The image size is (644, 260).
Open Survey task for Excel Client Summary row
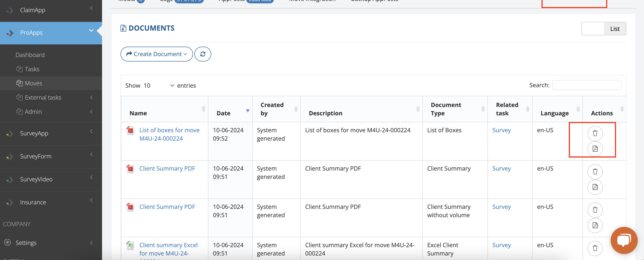point(501,245)
